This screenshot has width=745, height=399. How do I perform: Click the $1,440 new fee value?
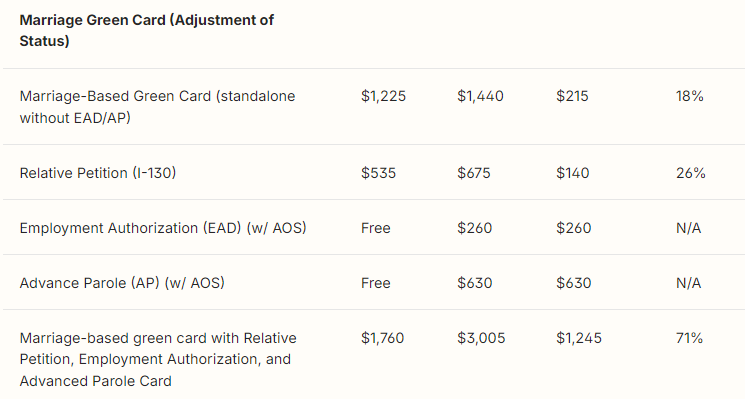click(480, 96)
